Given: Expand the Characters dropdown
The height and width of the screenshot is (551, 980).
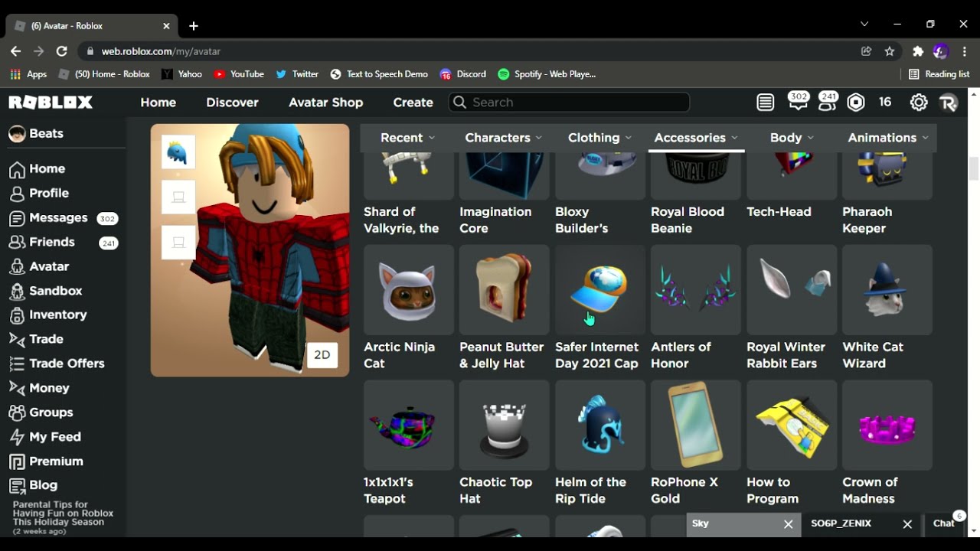Looking at the screenshot, I should click(x=504, y=138).
